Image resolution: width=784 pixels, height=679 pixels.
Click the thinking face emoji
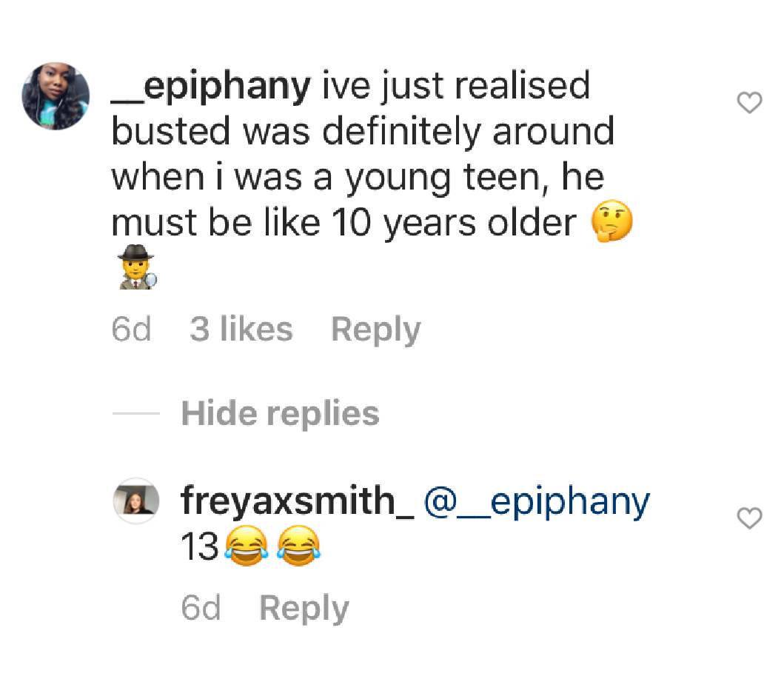612,221
